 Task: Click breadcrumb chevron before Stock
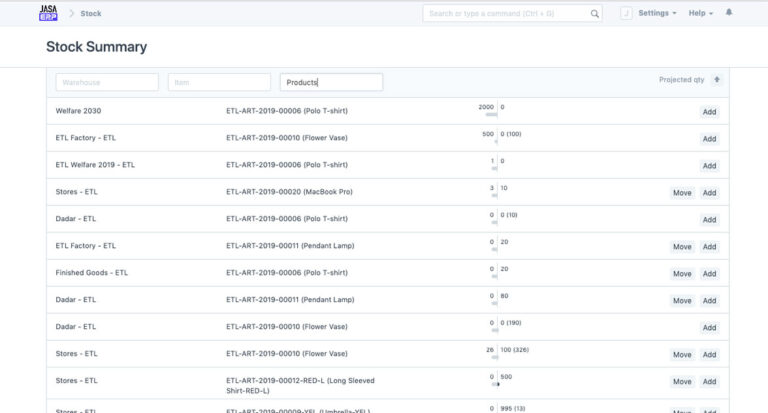(x=72, y=14)
